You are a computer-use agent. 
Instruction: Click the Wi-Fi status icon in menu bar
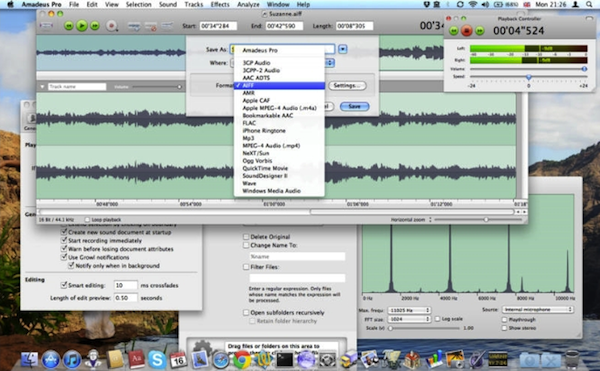tap(473, 4)
